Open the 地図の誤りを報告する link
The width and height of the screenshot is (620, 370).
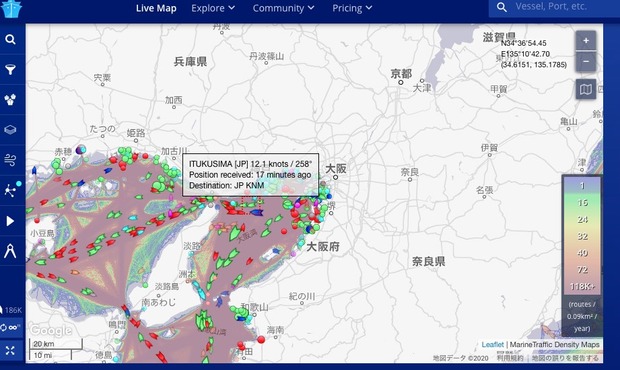click(x=565, y=358)
